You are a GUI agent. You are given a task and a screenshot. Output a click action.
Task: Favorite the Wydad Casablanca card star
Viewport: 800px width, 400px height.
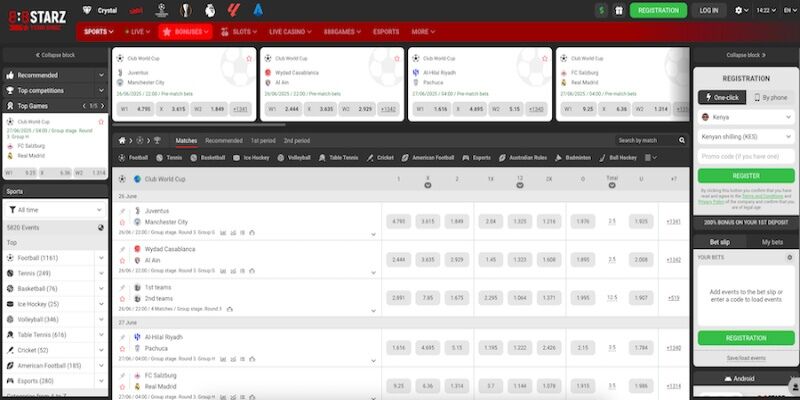coord(397,59)
